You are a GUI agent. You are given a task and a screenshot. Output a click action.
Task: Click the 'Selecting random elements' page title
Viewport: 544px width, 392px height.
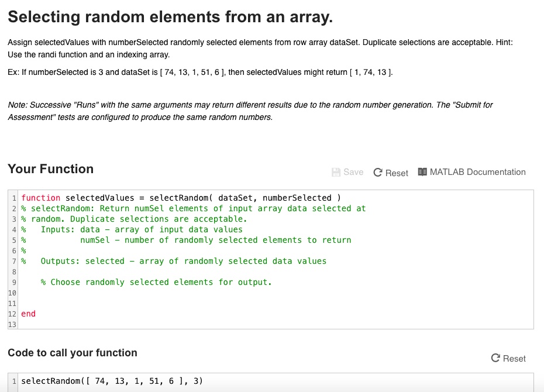(x=170, y=17)
